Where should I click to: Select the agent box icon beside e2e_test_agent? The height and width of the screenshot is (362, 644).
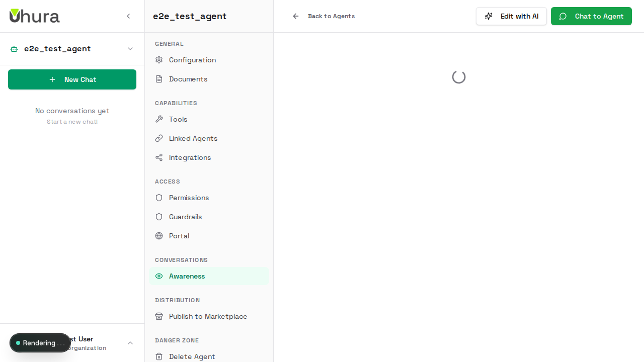coord(14,49)
